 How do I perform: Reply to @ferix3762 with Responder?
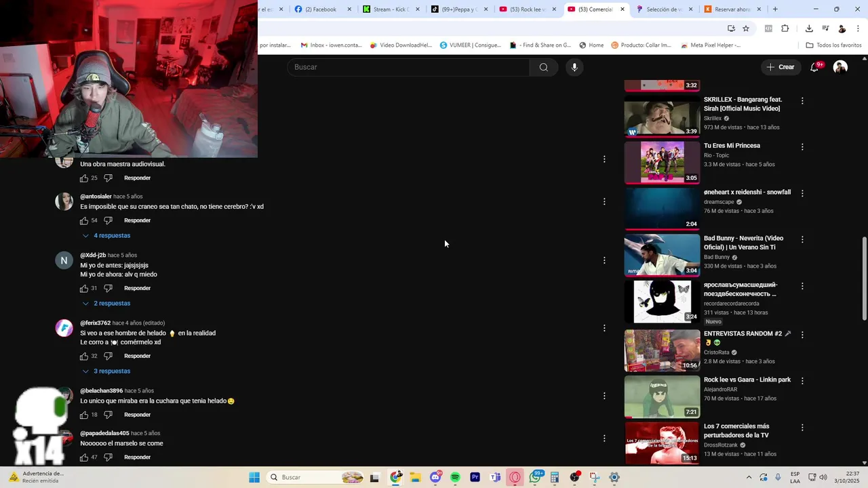[x=137, y=356]
